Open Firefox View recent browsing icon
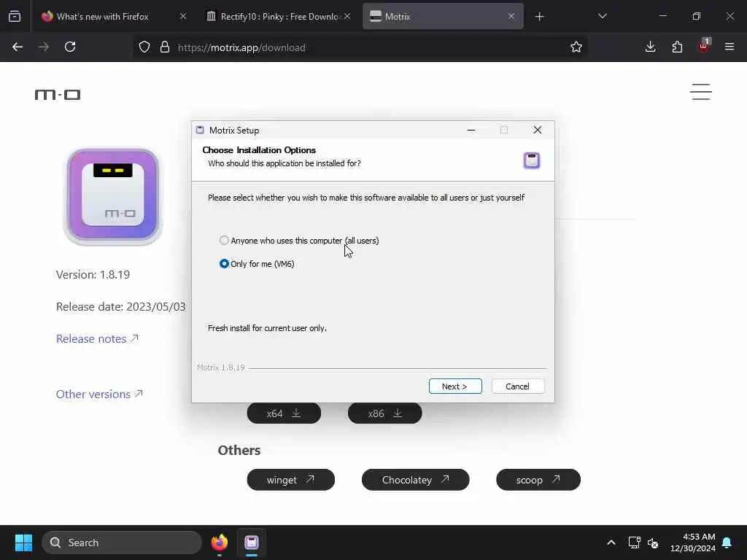 pyautogui.click(x=15, y=17)
